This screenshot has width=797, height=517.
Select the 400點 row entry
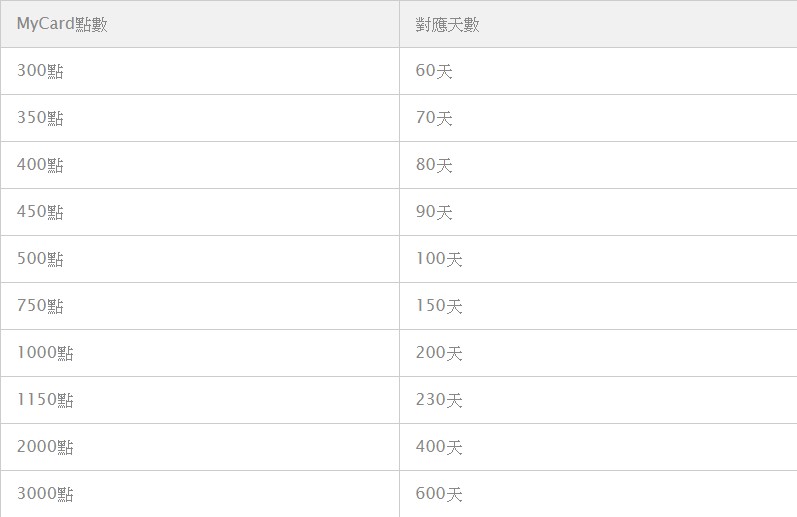[x=200, y=165]
